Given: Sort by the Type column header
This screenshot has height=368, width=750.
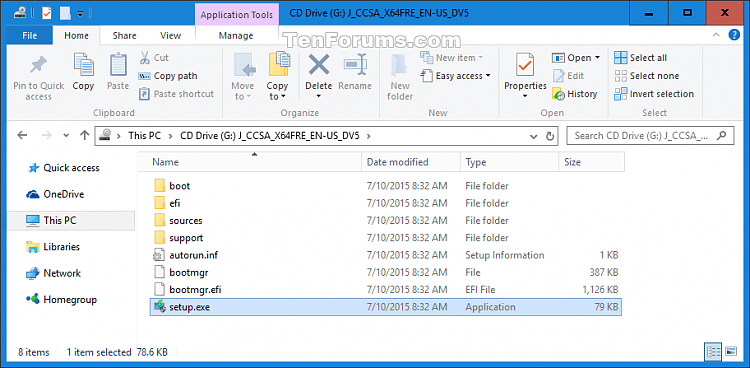Looking at the screenshot, I should pyautogui.click(x=509, y=162).
